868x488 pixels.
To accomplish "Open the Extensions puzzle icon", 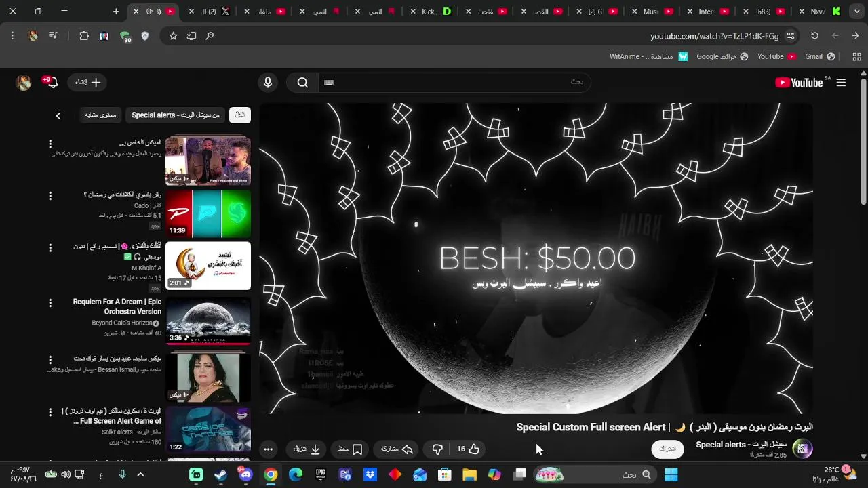I will [x=84, y=36].
